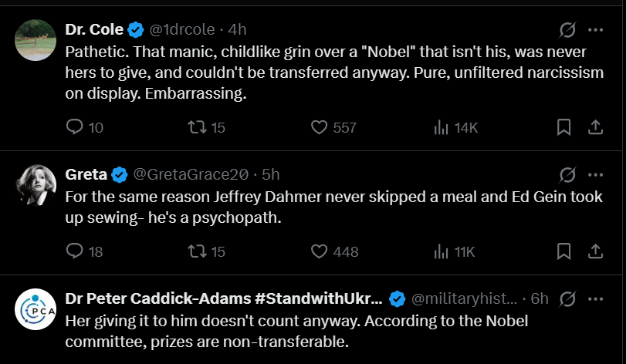View analytics of Dr. Cole's tweet

[x=442, y=127]
